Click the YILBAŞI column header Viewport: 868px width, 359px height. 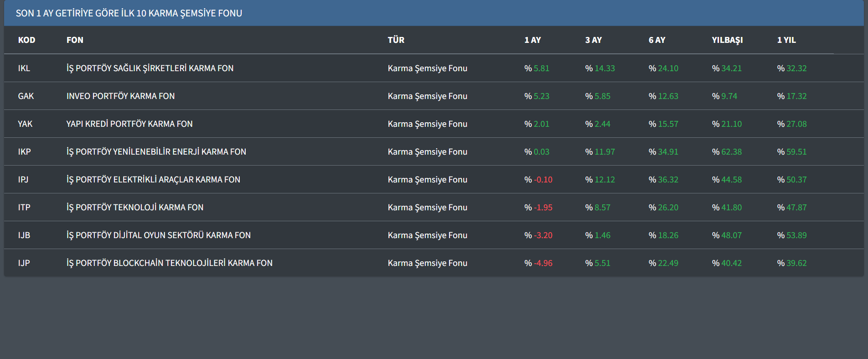(727, 40)
